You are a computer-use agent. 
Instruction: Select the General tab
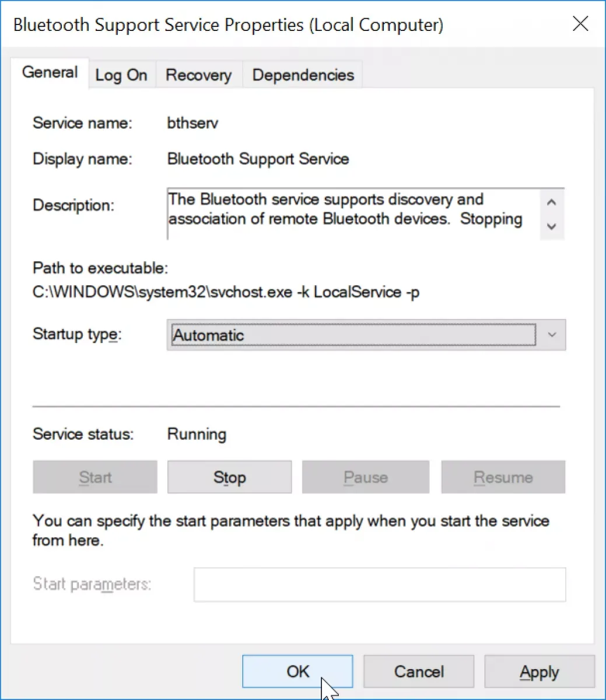[x=50, y=72]
